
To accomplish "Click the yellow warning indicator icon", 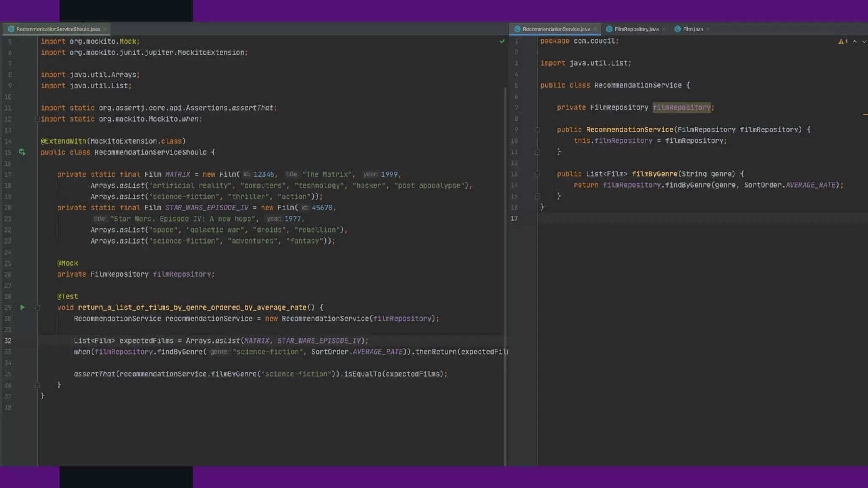I will 841,42.
